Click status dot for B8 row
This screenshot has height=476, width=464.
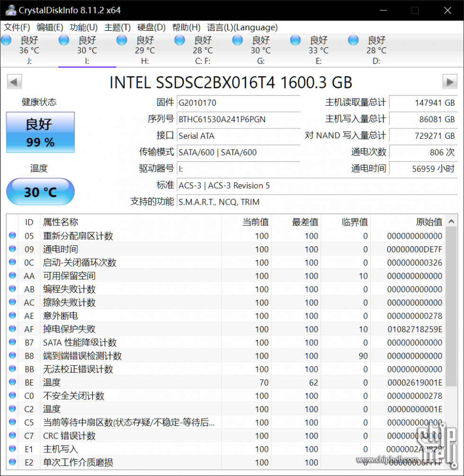click(12, 355)
